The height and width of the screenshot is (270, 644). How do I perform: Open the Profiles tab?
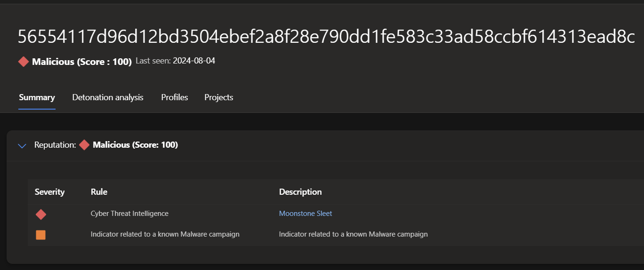point(175,97)
